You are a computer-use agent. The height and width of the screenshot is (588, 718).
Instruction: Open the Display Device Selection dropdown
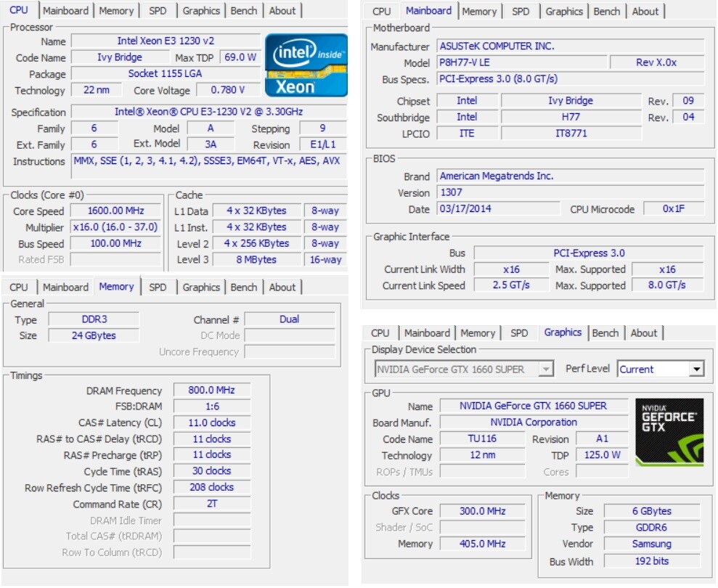pos(465,369)
